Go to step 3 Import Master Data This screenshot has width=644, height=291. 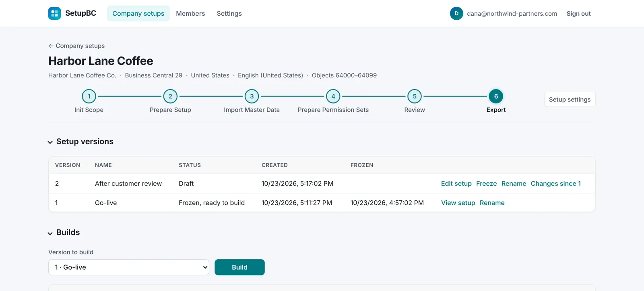pos(252,96)
